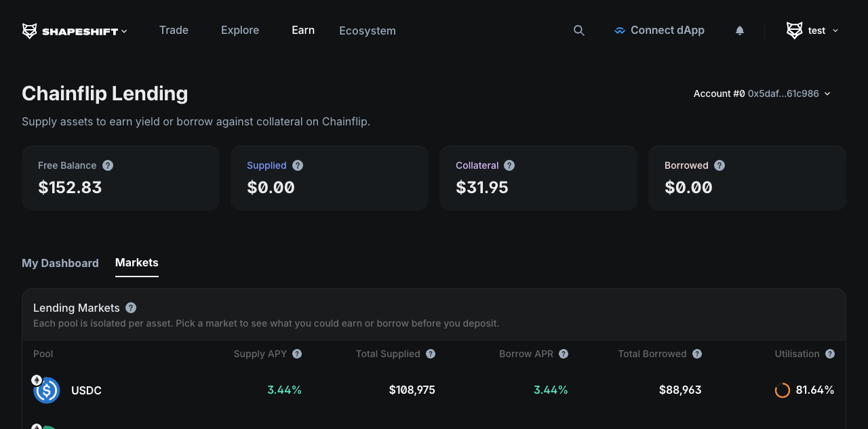
Task: Go to the Ecosystem link
Action: (368, 30)
